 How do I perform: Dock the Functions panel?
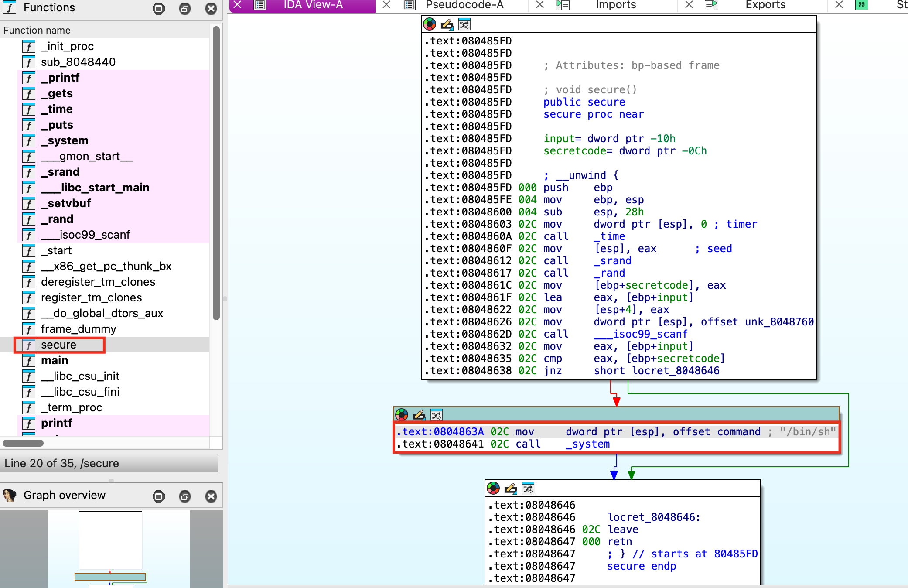(x=159, y=9)
